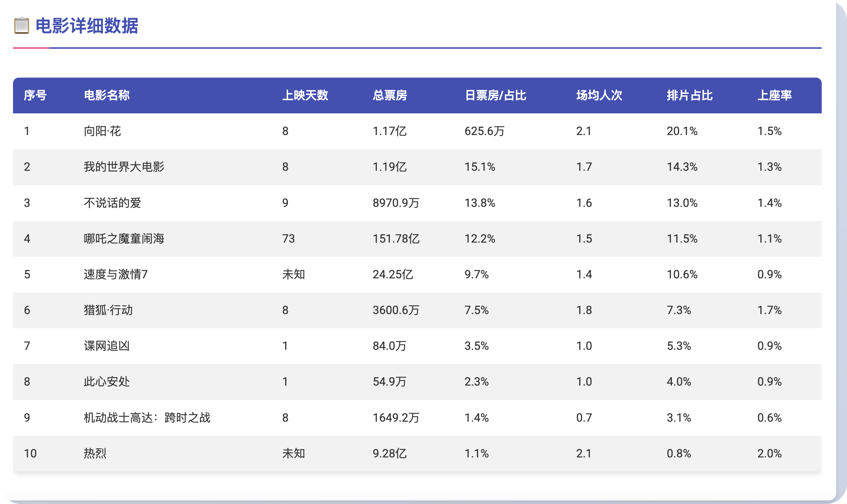
Task: Click the 场均人次 column header
Action: tap(599, 95)
